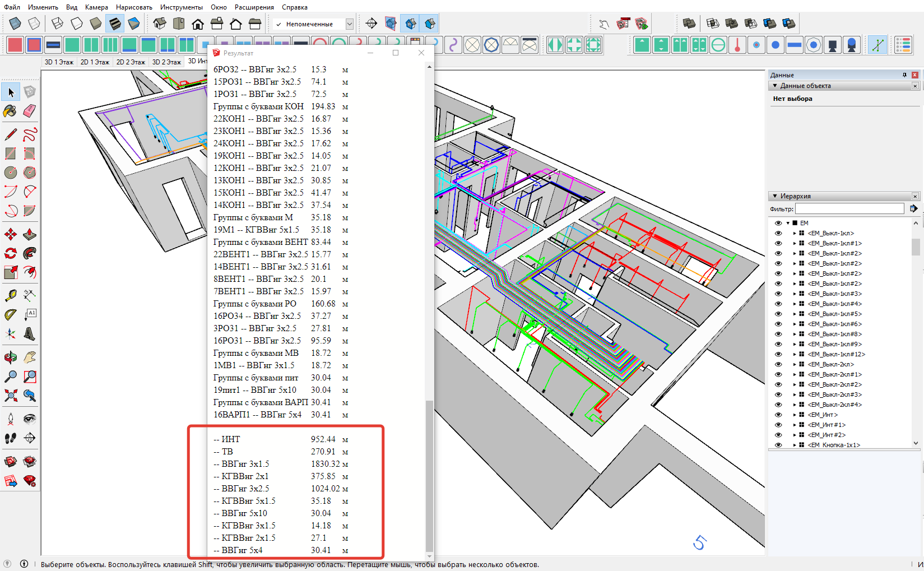Toggle visibility of EM_Выкл-2кл#4
This screenshot has width=924, height=571.
(x=778, y=405)
